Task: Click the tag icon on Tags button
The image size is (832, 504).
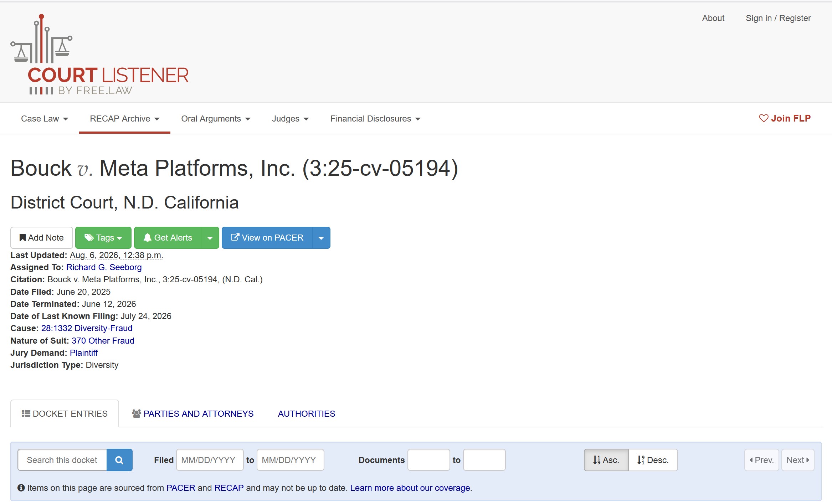Action: [x=89, y=238]
